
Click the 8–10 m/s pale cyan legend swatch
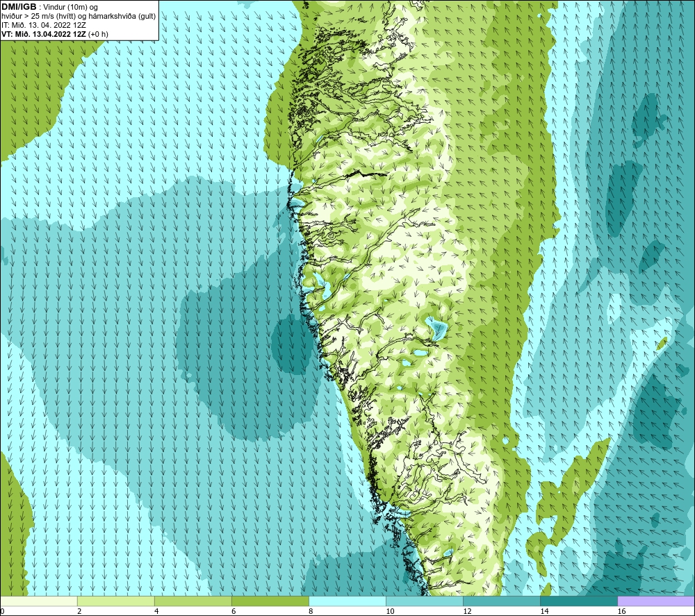click(x=347, y=601)
